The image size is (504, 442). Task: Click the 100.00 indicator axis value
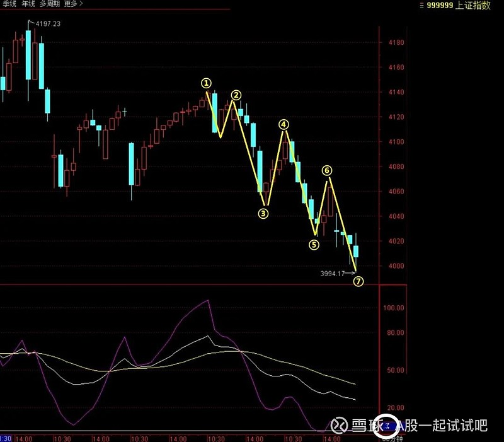tap(393, 308)
